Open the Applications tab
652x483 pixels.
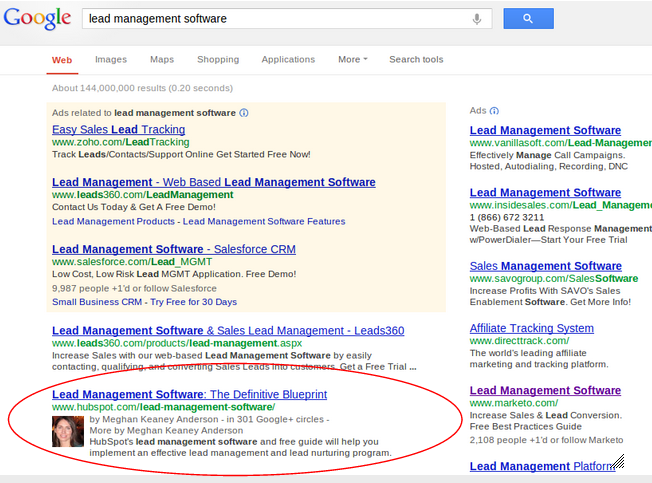click(288, 59)
